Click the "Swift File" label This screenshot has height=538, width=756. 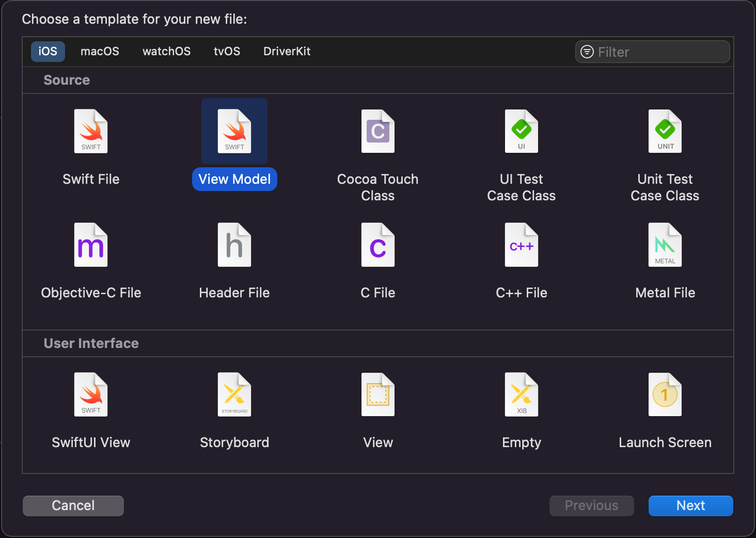click(91, 179)
